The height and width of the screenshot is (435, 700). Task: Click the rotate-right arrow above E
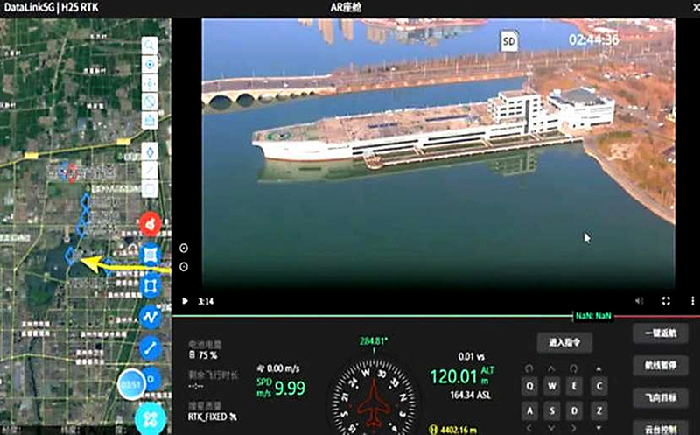coord(574,369)
